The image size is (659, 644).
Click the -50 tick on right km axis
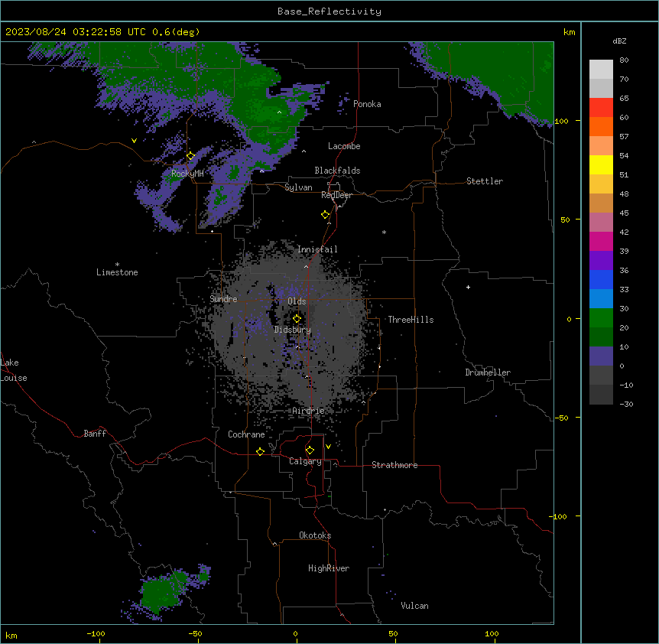561,418
